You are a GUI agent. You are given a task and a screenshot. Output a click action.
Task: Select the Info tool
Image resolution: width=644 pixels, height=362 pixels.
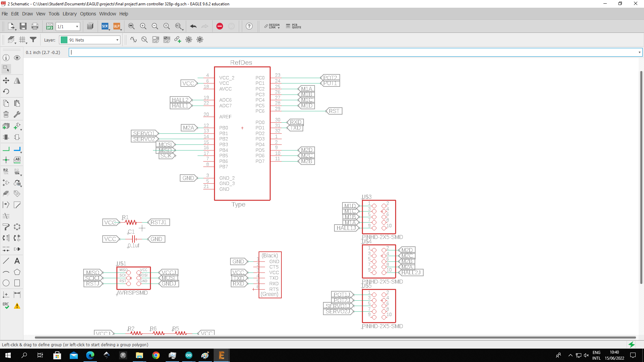pos(6,58)
